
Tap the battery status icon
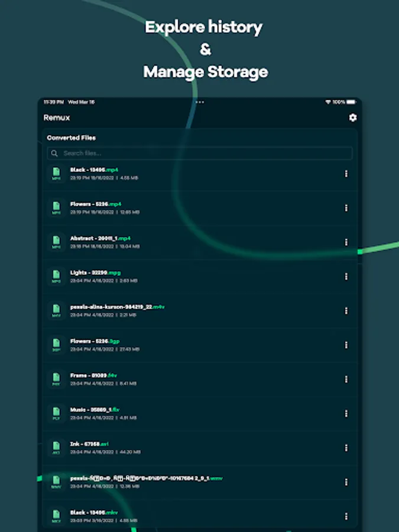point(352,102)
